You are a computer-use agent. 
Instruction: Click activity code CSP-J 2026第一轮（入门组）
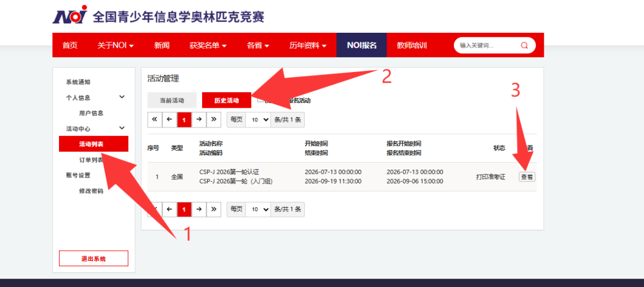click(236, 181)
